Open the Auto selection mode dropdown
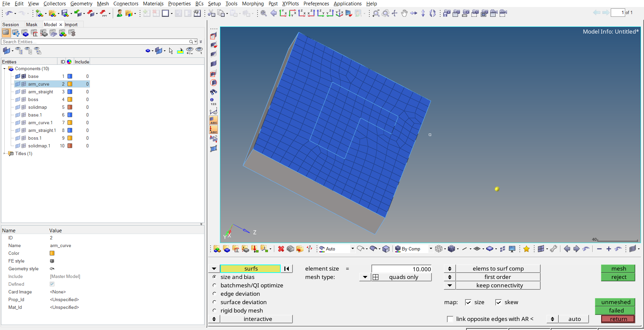This screenshot has width=644, height=330. [353, 249]
